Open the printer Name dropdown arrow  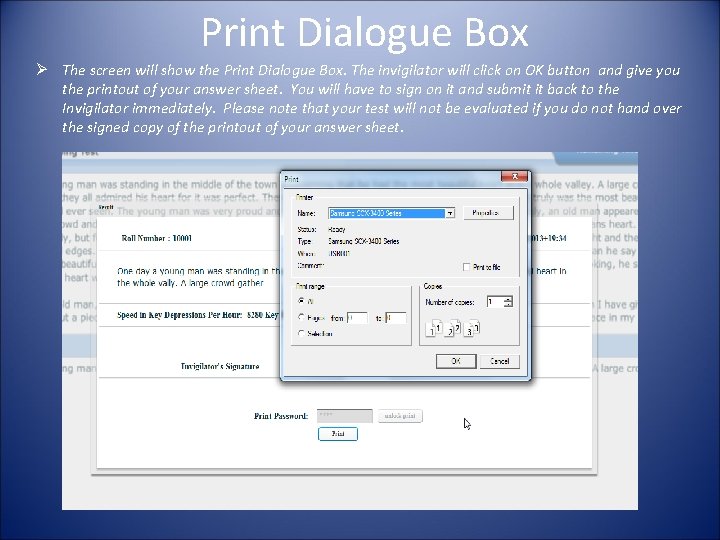coord(450,214)
